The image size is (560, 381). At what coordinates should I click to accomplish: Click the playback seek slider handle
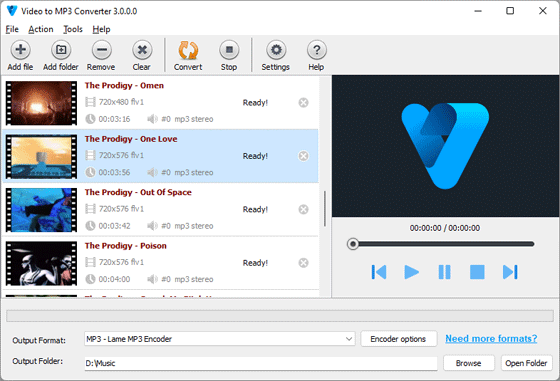pos(353,244)
